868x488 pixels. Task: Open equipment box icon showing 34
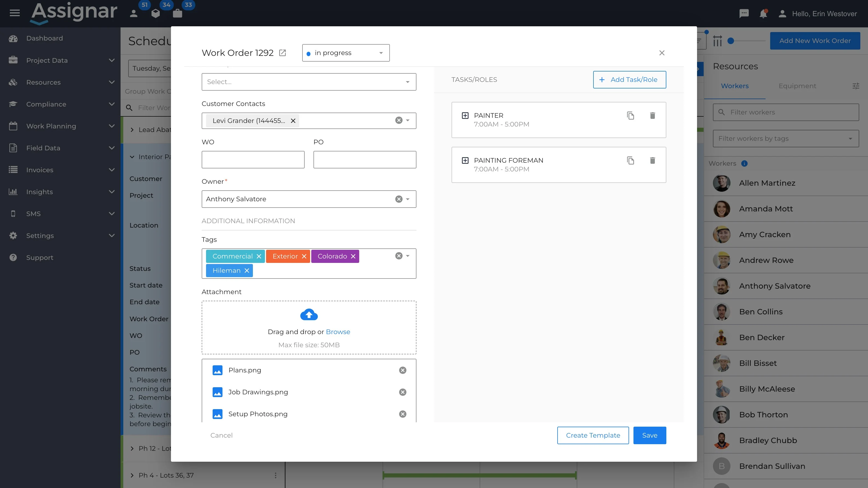(x=155, y=13)
